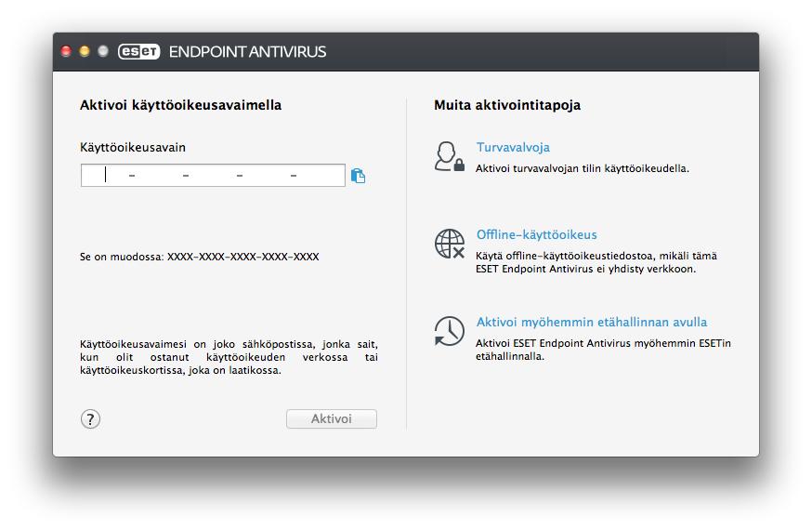Image resolution: width=812 pixels, height=530 pixels.
Task: Close the window with red button
Action: (x=66, y=51)
